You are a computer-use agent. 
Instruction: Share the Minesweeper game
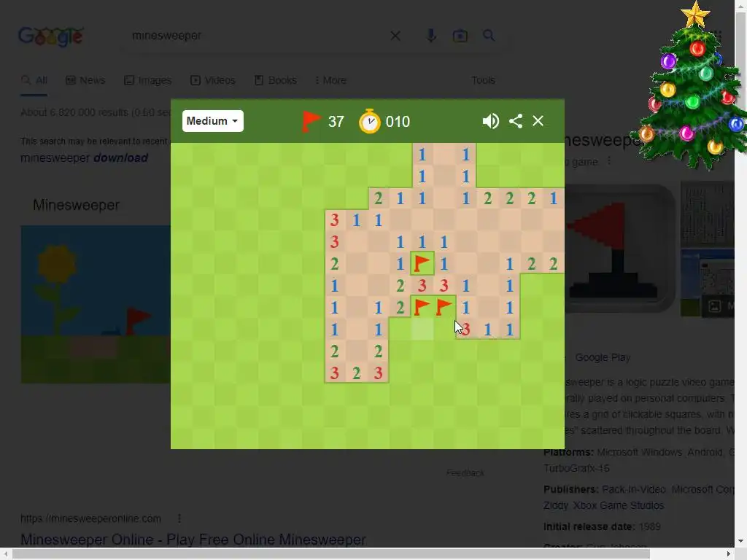516,121
